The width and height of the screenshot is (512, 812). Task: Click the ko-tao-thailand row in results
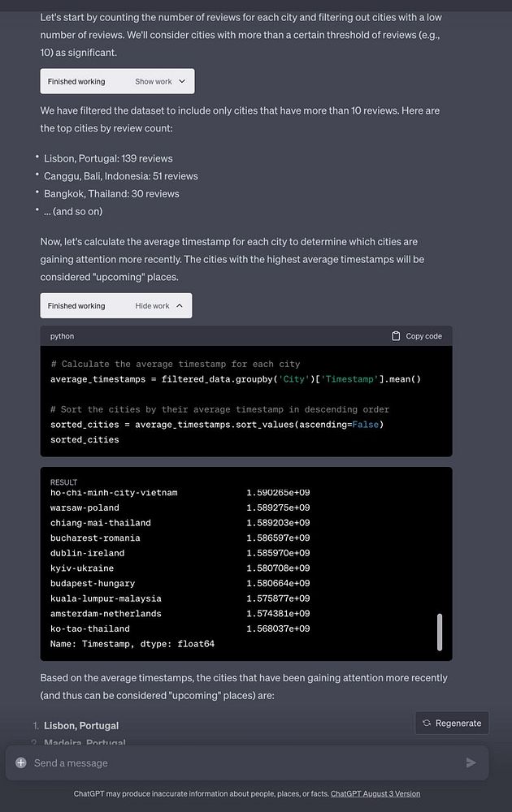(x=180, y=628)
